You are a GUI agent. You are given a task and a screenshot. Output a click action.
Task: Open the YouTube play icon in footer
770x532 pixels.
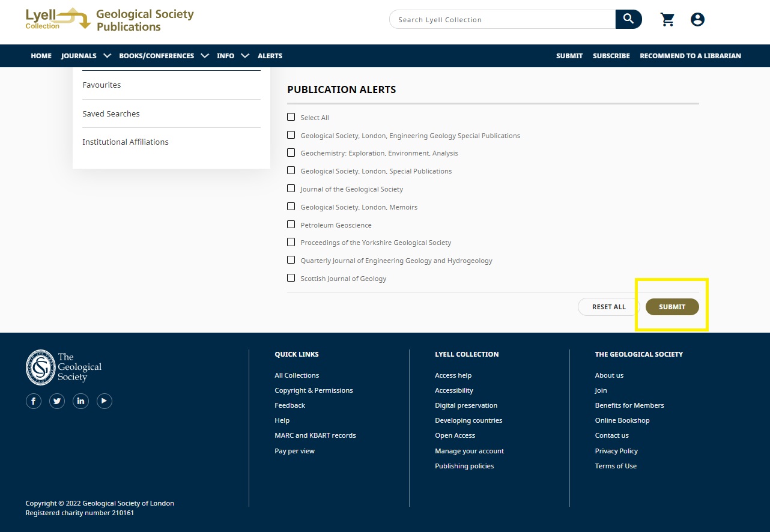click(x=105, y=401)
